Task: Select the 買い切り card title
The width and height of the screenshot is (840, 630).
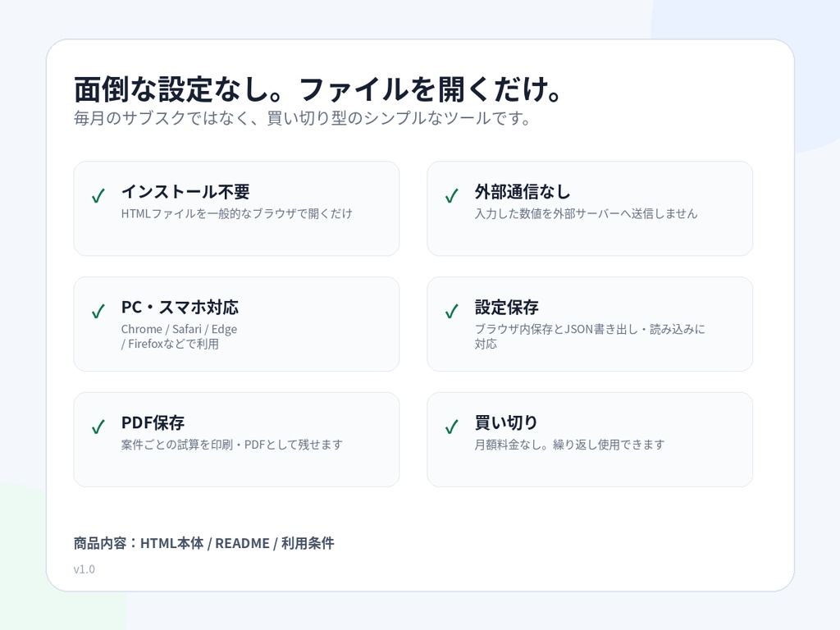Action: tap(505, 422)
